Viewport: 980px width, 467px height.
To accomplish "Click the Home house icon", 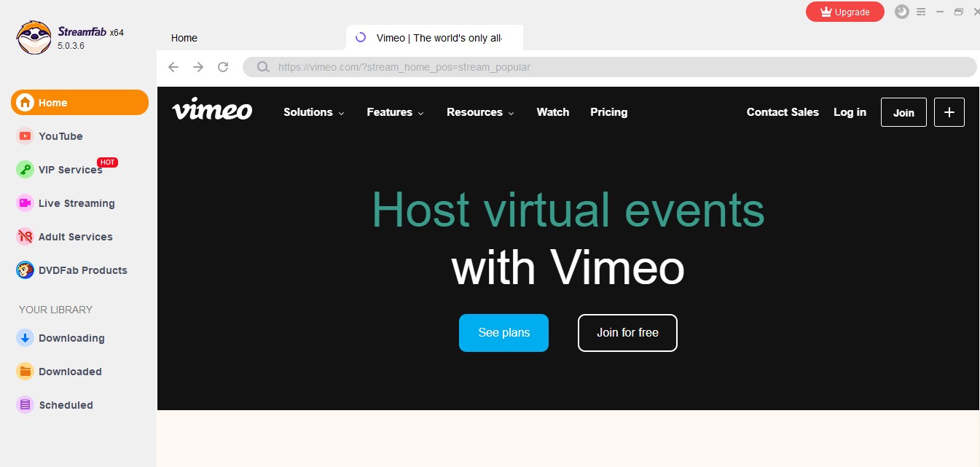I will (26, 103).
